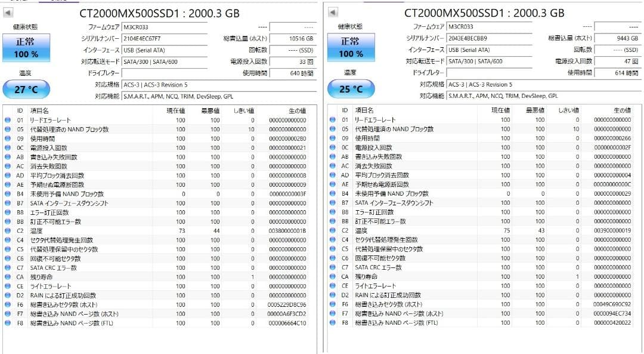Click blue indicator beside 予期せぬ電源断回数

[x=7, y=185]
